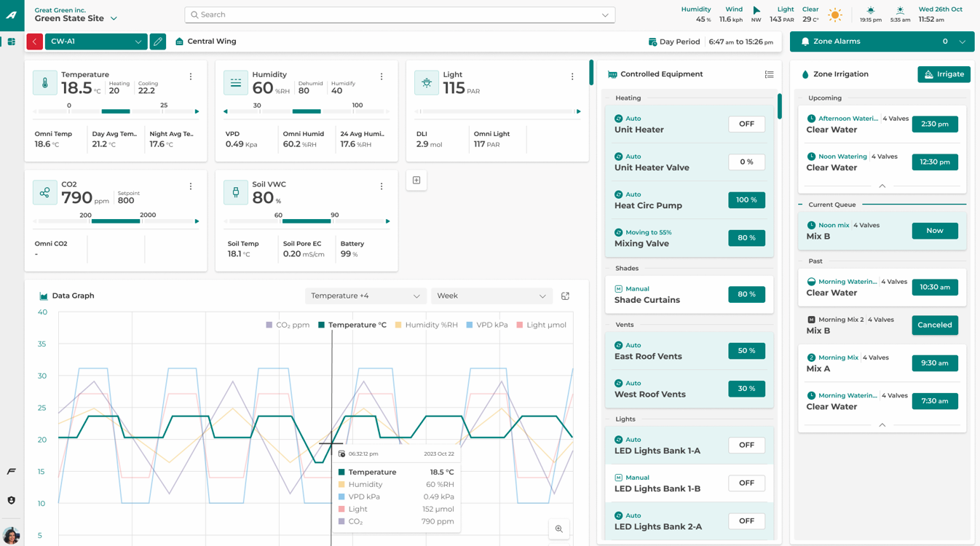Click East Roof Vents 50 % button

(746, 351)
